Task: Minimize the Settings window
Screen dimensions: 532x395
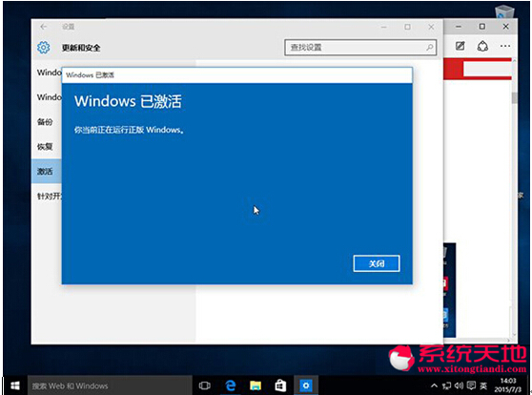Action: [383, 27]
